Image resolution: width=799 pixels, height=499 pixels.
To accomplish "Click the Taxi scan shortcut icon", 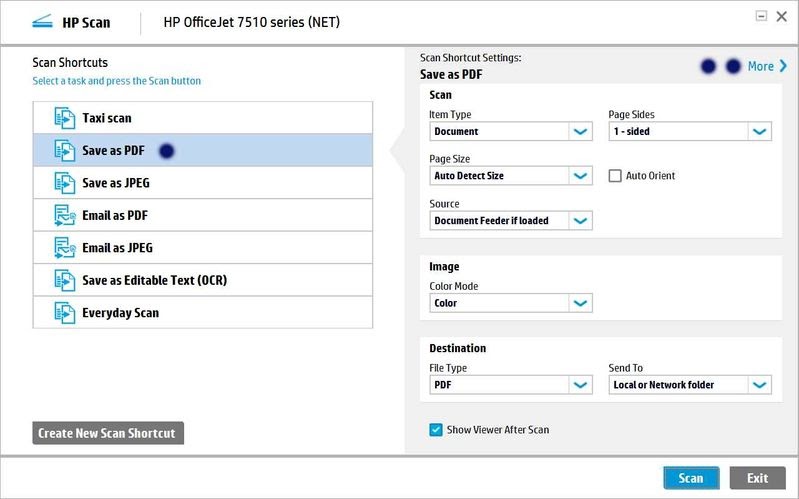I will click(65, 118).
